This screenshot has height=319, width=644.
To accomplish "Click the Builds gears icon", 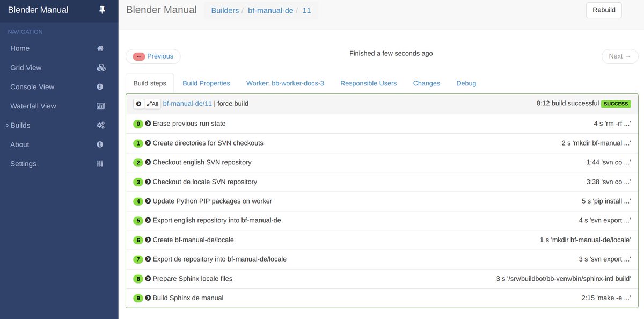I will (x=100, y=126).
